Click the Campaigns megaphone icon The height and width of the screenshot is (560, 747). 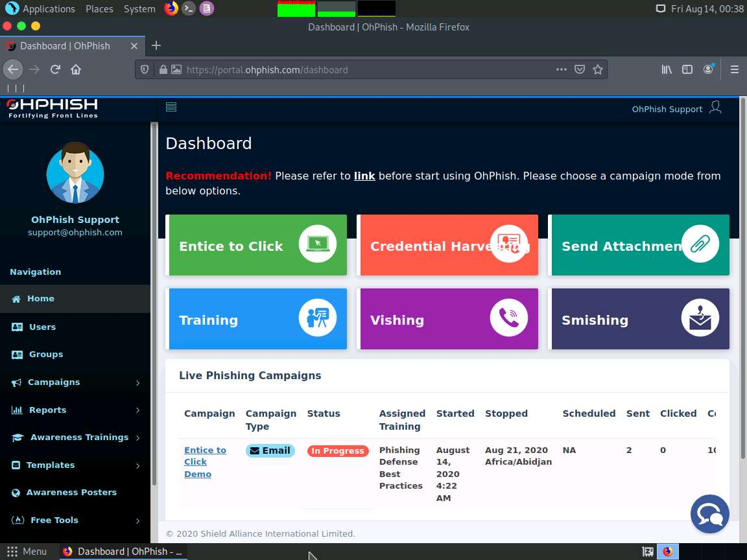(x=17, y=382)
